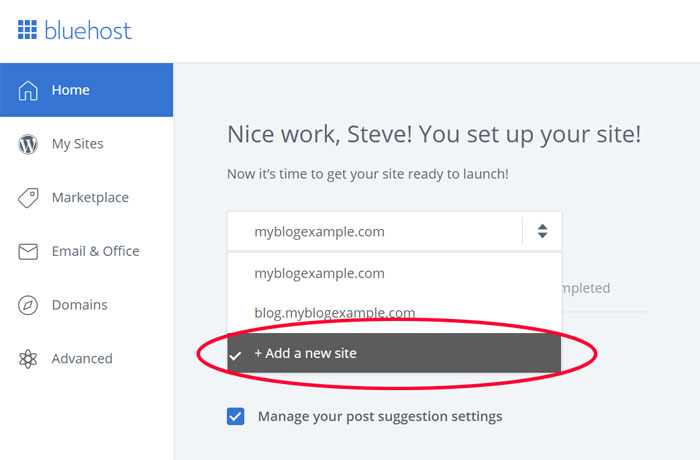Click the Domains compass icon

pyautogui.click(x=28, y=305)
